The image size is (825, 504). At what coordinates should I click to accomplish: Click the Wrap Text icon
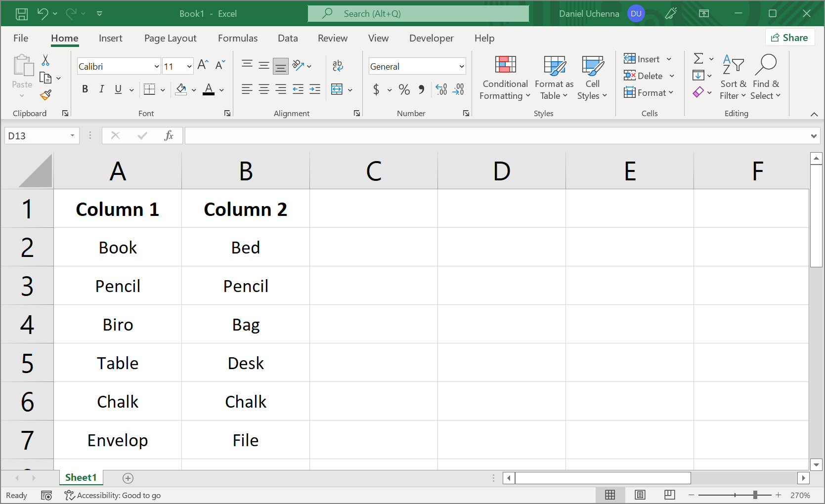click(338, 65)
